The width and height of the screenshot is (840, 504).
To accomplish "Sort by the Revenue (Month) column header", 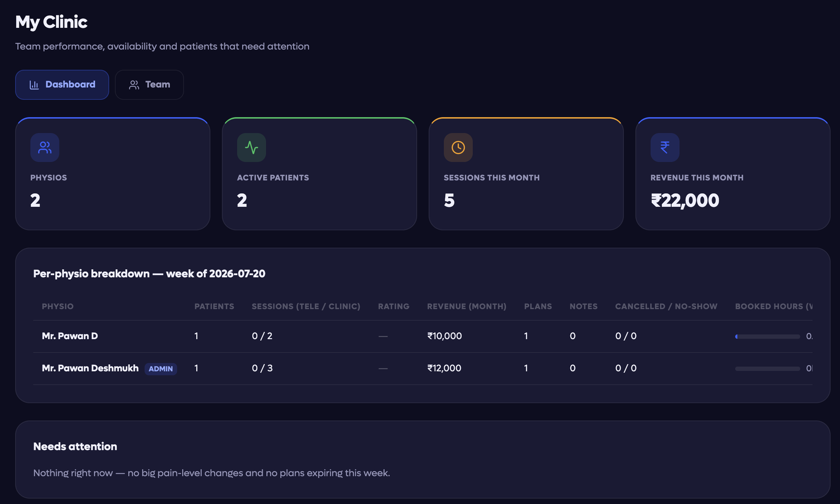I will click(467, 306).
